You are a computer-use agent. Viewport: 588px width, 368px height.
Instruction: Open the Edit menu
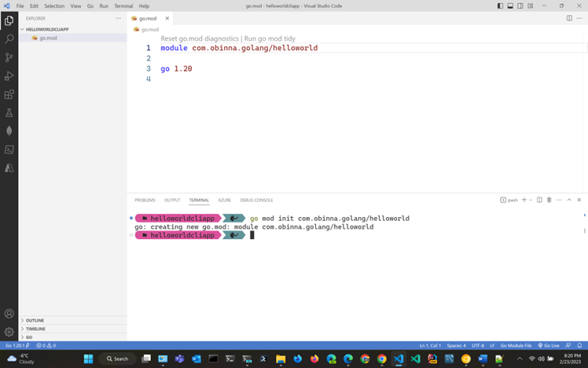tap(34, 6)
